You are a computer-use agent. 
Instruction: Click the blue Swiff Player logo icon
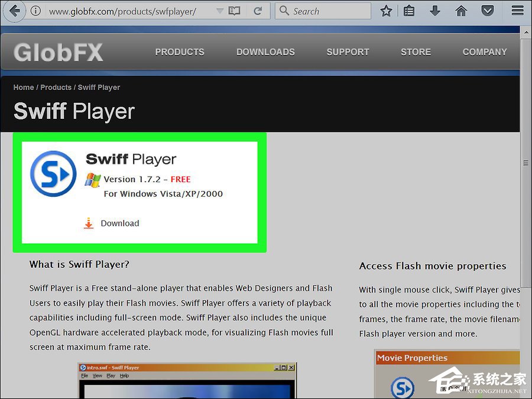tap(53, 174)
